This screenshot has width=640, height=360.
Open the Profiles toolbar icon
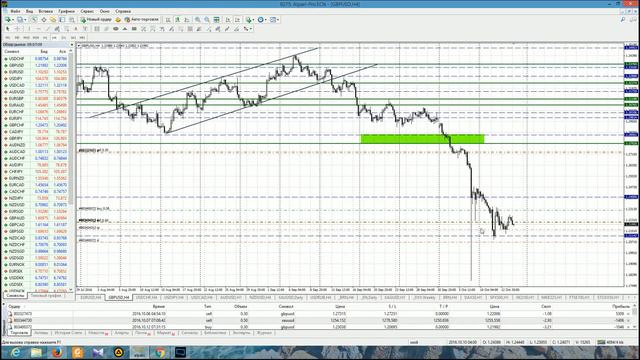point(19,20)
